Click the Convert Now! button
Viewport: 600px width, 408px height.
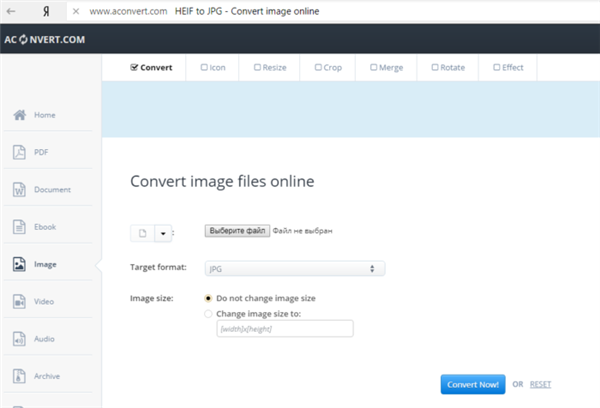point(473,384)
